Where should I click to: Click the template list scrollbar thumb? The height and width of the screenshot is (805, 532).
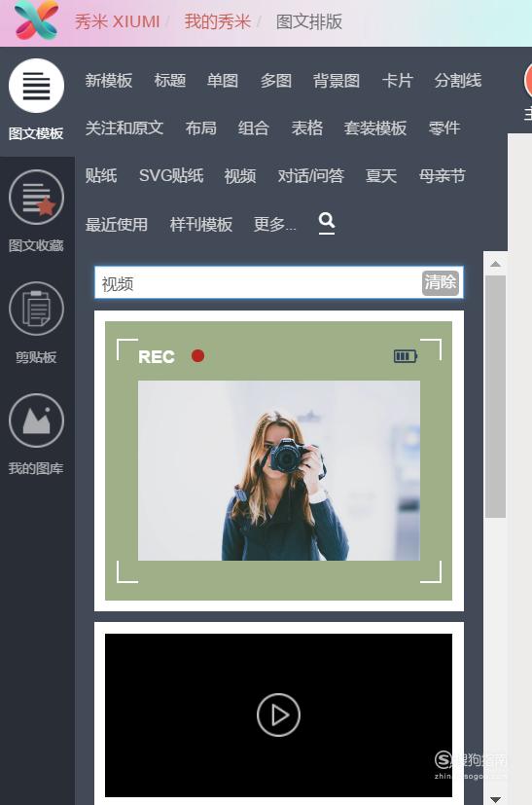[x=496, y=397]
